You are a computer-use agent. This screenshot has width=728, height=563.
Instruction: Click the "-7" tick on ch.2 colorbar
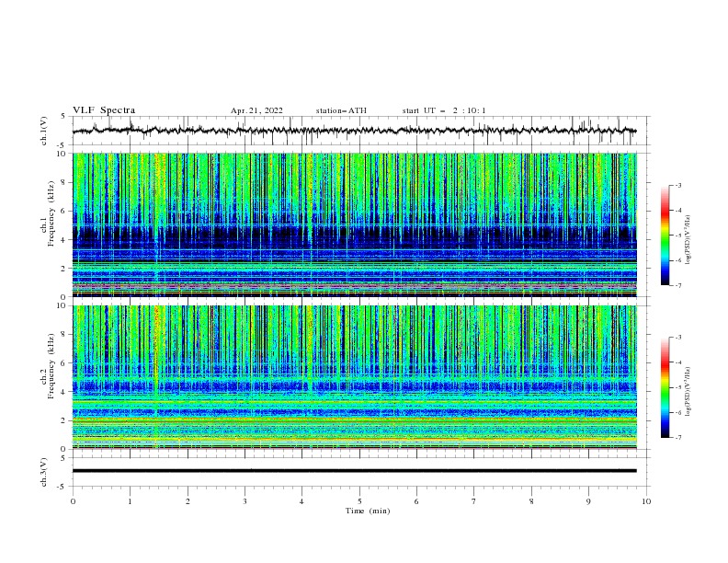click(678, 438)
